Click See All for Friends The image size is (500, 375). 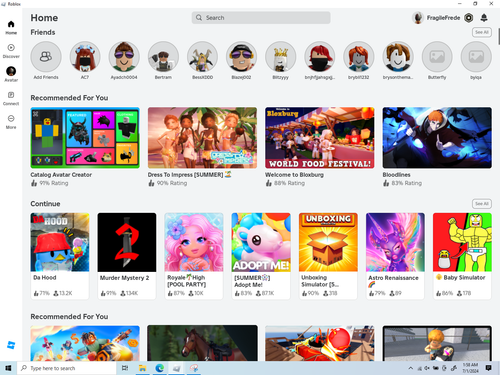(x=482, y=32)
